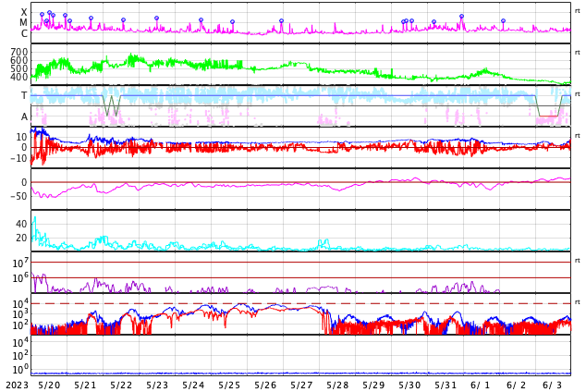The image size is (586, 392).
Task: Click the T sector label
Action: click(24, 95)
